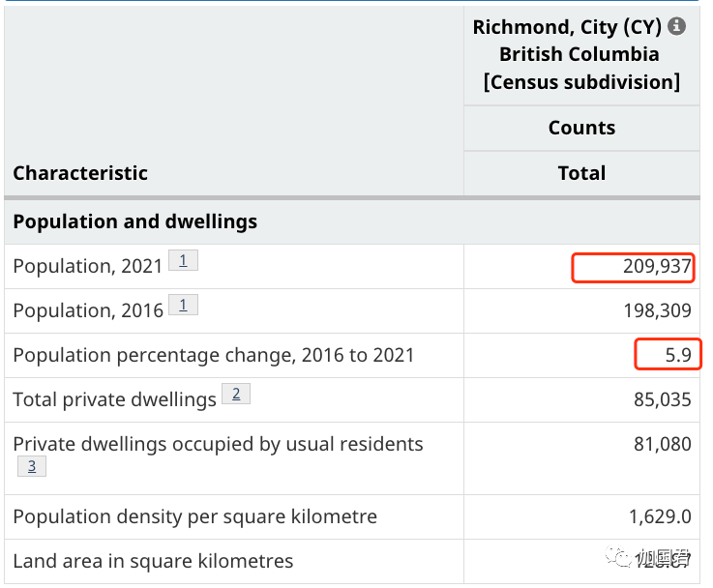Screen dimensions: 713x588
Task: Select the 198,309 population value
Action: pyautogui.click(x=657, y=310)
